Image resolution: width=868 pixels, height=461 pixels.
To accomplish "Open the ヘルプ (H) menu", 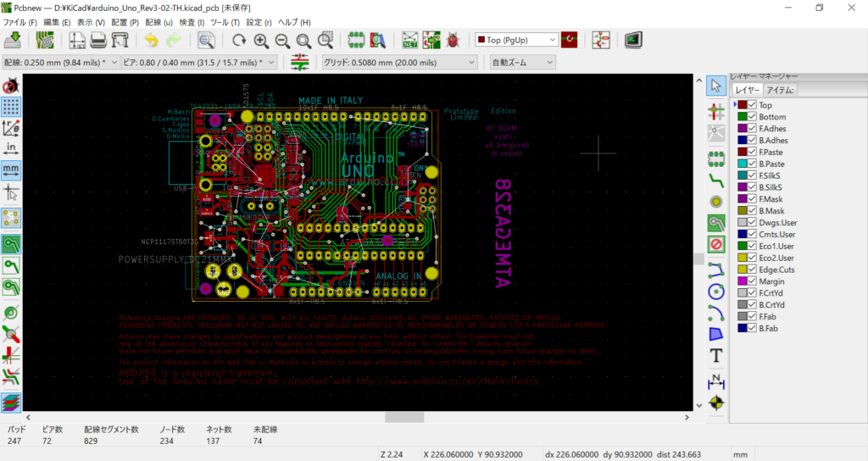I will (x=294, y=23).
